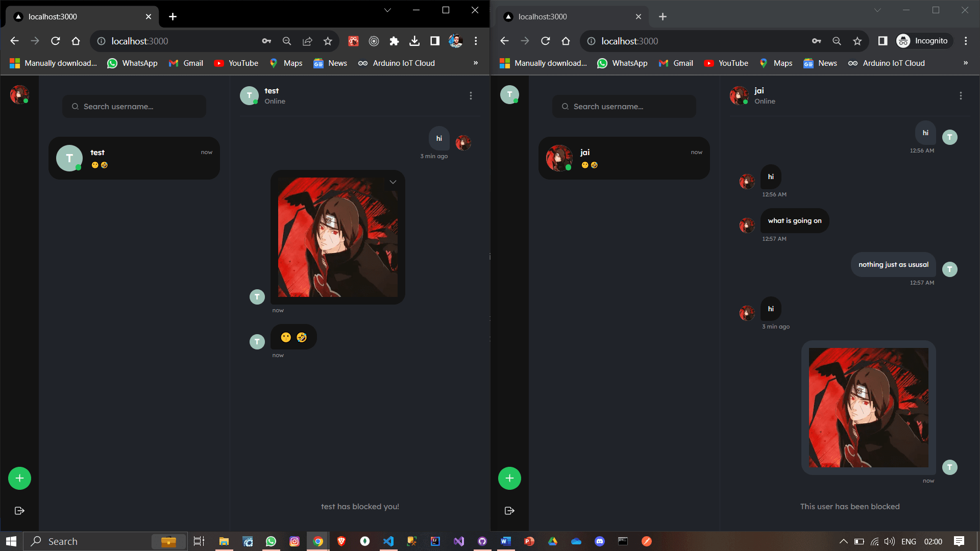The width and height of the screenshot is (980, 551).
Task: Click the 'what is going on' message bubble
Action: coord(795,220)
